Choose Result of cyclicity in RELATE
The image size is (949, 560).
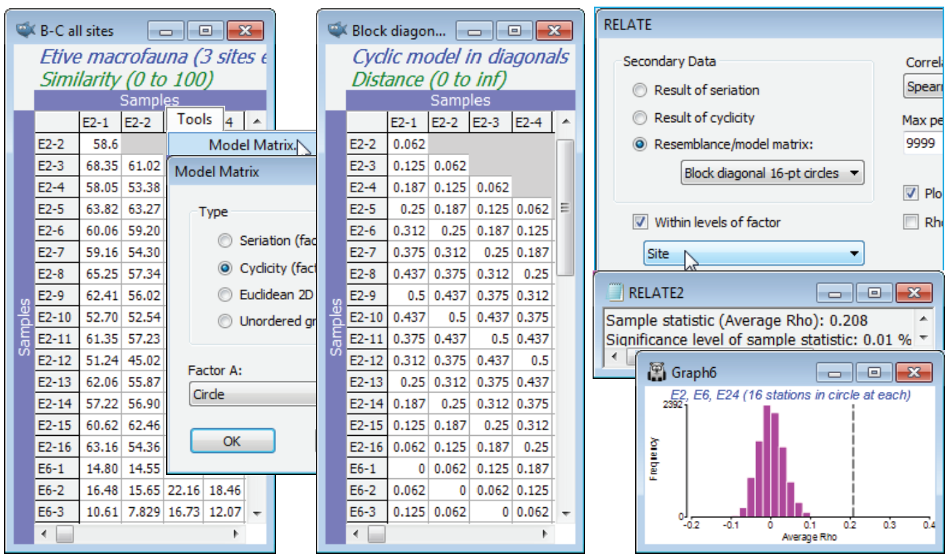[640, 117]
